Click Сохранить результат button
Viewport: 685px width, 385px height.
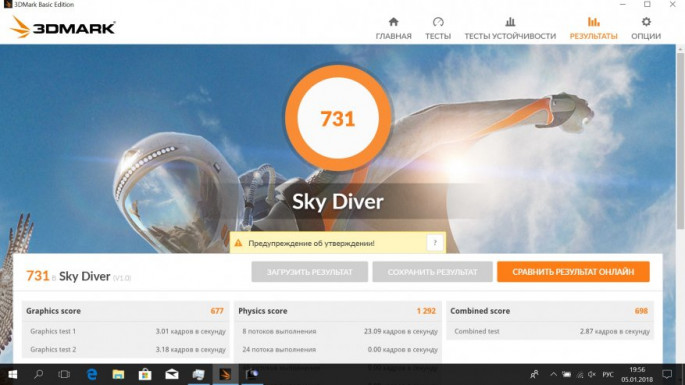tap(432, 272)
